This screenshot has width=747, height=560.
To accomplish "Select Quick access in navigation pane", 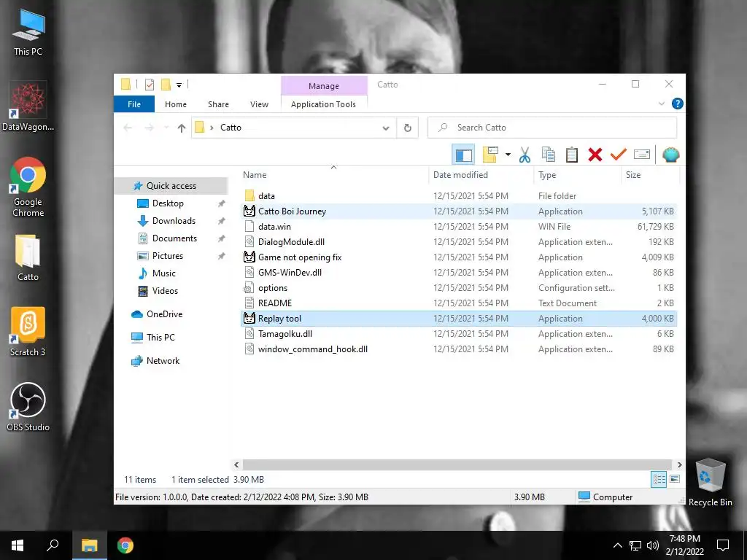I will [171, 186].
